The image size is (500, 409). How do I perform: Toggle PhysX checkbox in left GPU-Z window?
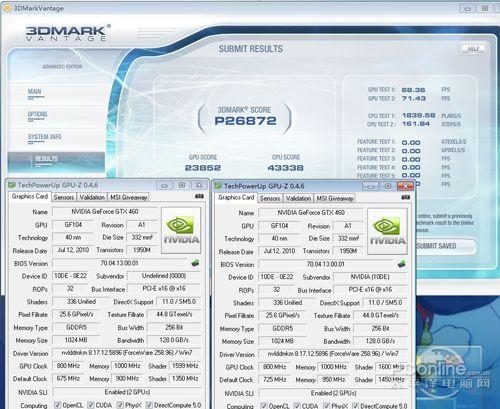click(120, 405)
